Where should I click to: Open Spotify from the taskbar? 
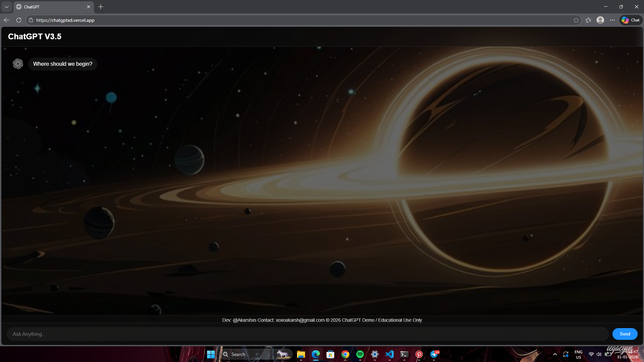tap(360, 354)
